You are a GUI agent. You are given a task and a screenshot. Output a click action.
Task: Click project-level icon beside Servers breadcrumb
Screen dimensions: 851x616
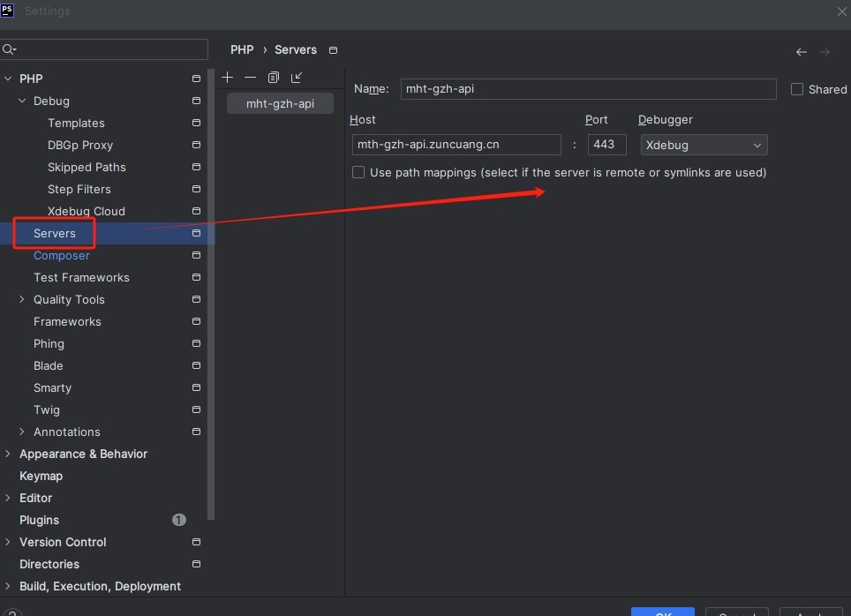[333, 50]
